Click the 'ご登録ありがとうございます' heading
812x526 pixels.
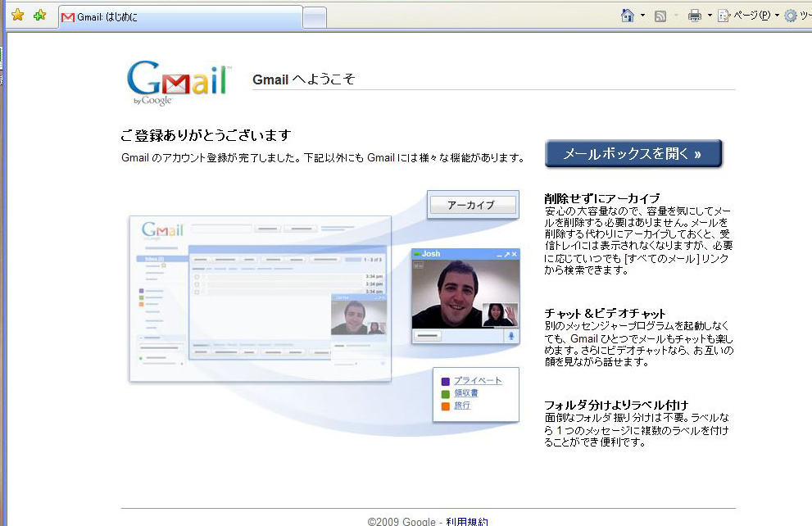coord(206,136)
